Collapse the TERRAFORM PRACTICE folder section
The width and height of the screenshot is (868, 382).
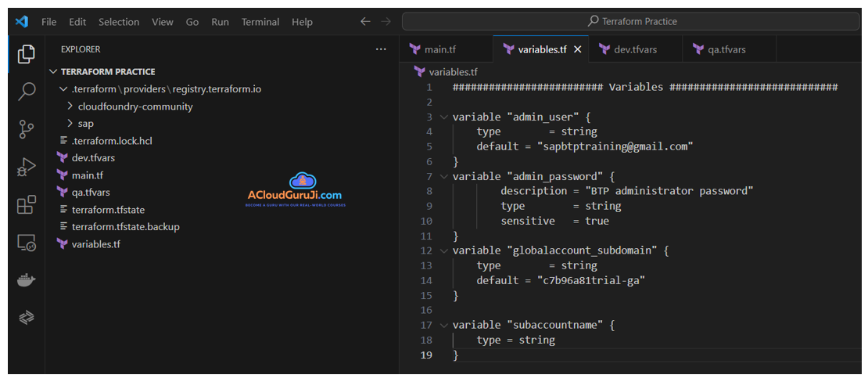point(54,72)
